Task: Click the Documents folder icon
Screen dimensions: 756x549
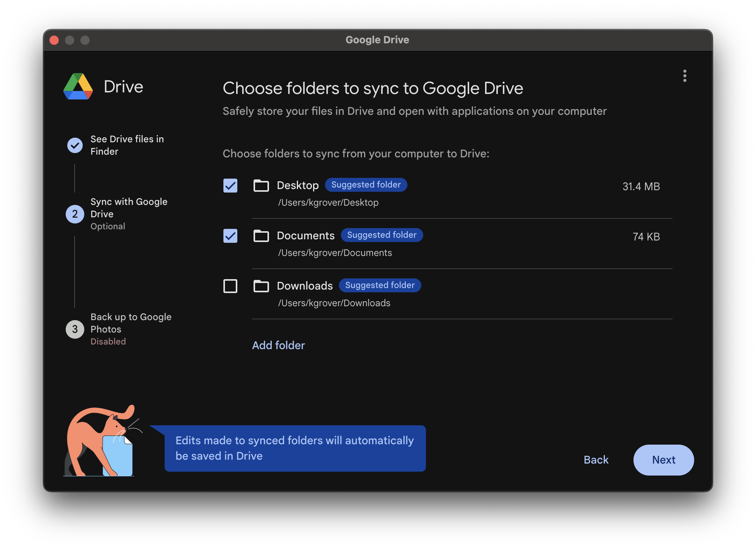Action: tap(261, 236)
